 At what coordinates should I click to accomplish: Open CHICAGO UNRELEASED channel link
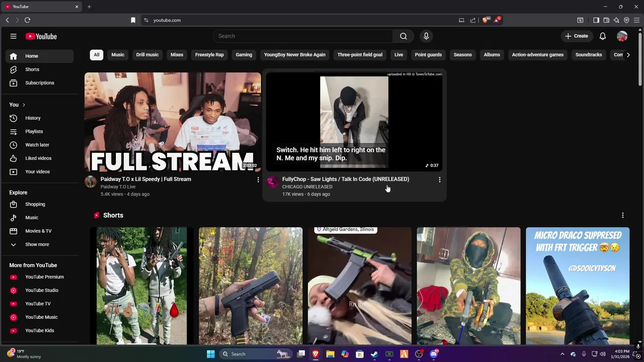[x=307, y=187]
